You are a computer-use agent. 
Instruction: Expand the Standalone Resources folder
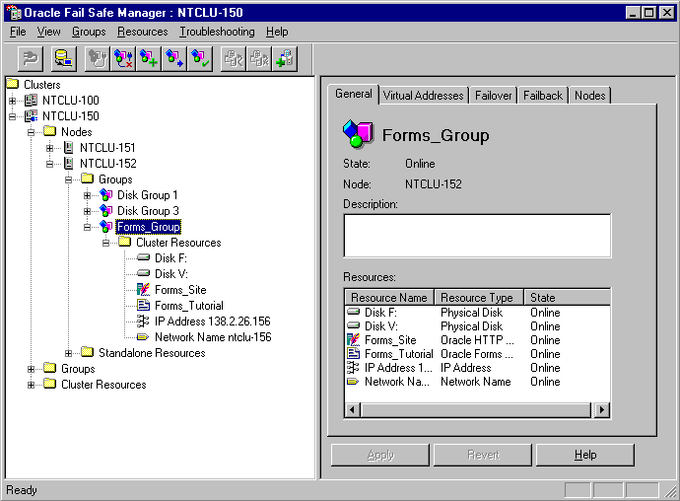click(x=69, y=353)
